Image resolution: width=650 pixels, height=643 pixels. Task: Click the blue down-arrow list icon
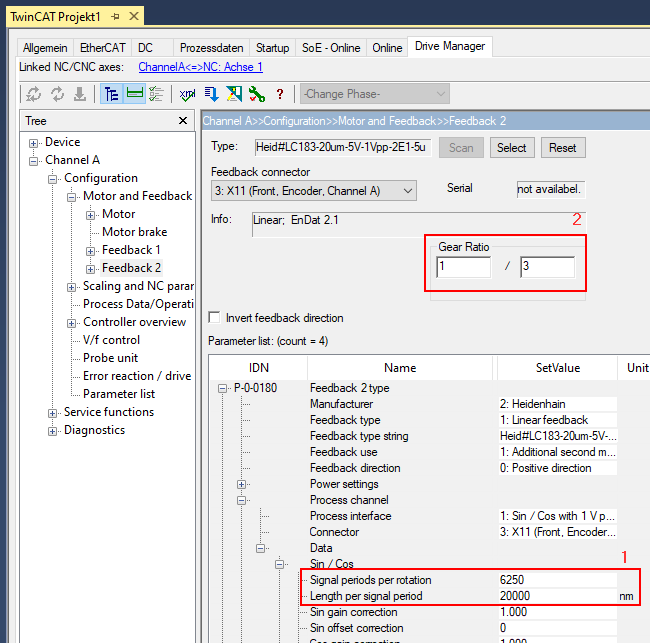click(211, 94)
